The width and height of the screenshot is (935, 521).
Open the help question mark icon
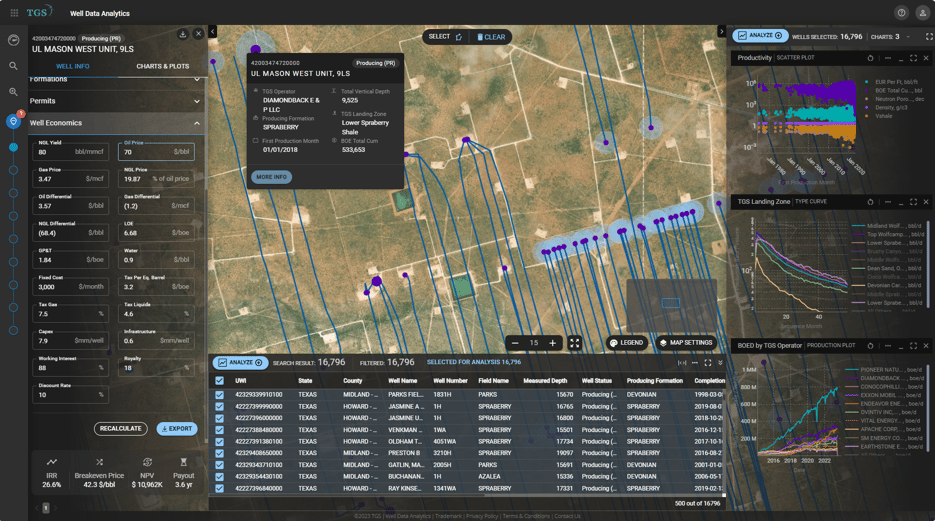pyautogui.click(x=901, y=13)
